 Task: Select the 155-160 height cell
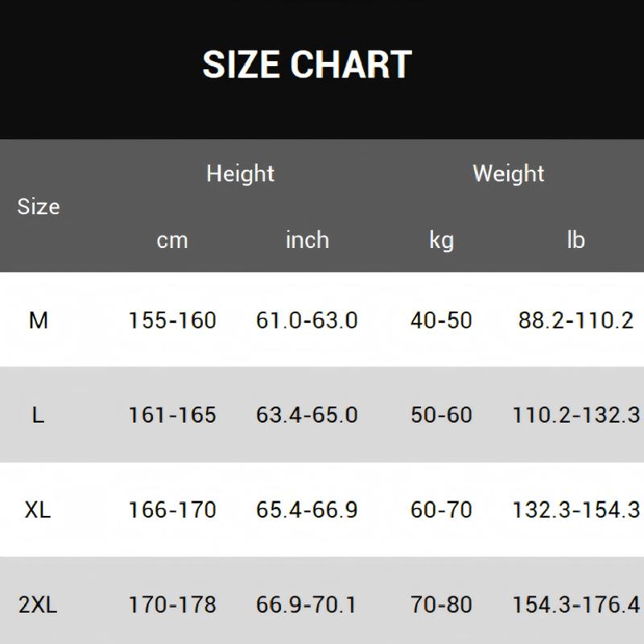pos(172,320)
